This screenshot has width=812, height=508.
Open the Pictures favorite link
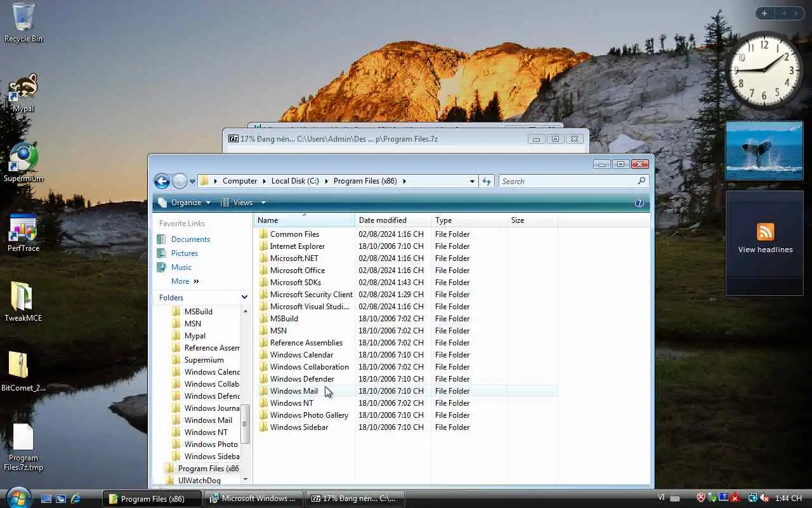coord(185,253)
